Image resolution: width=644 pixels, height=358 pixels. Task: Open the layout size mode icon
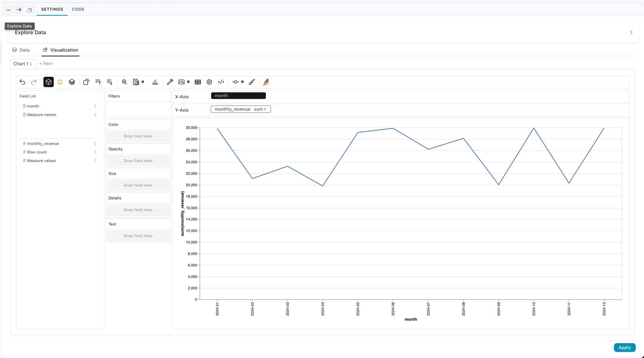(x=136, y=82)
